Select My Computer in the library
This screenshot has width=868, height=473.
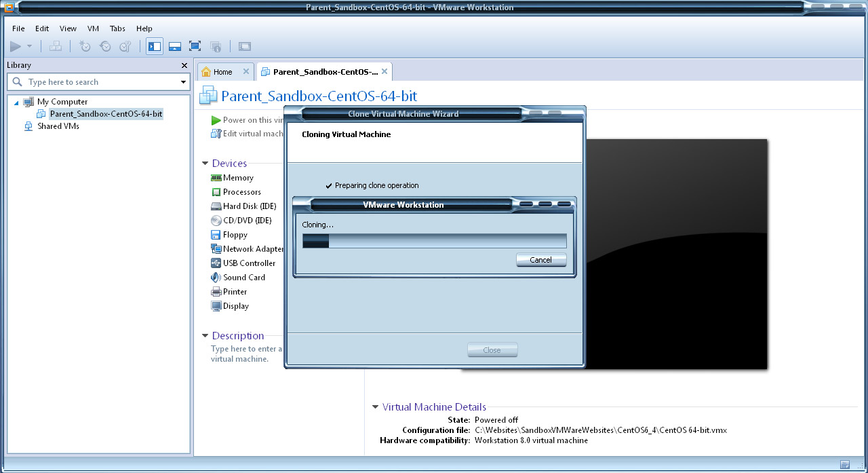pos(62,102)
